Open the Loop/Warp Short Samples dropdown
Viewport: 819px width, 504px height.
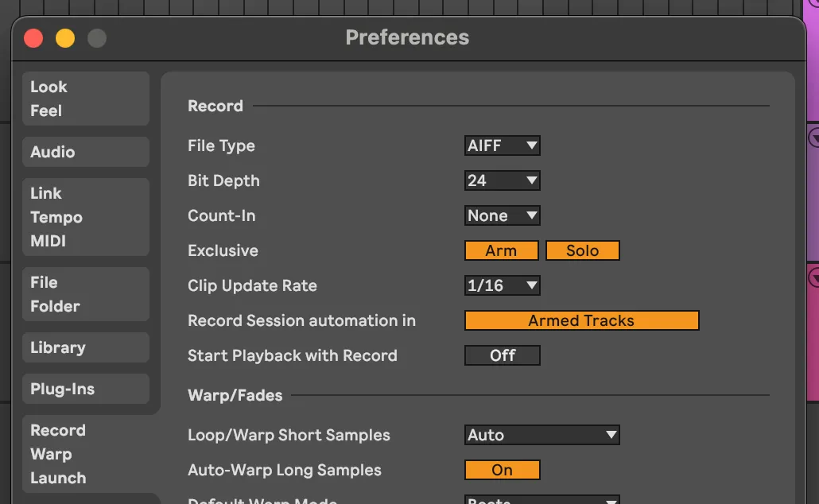click(541, 435)
